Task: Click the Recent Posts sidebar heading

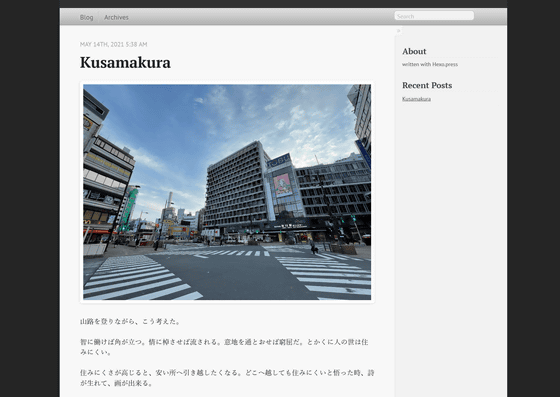Action: (x=427, y=85)
